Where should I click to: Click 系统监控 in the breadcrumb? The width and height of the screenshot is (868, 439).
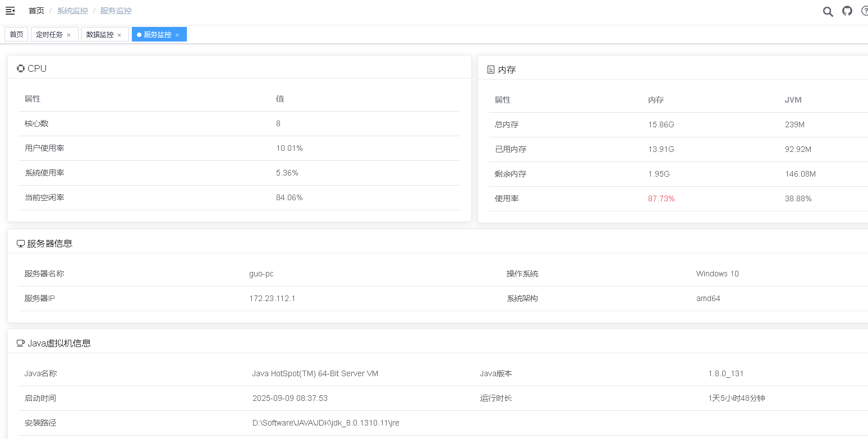click(x=72, y=11)
